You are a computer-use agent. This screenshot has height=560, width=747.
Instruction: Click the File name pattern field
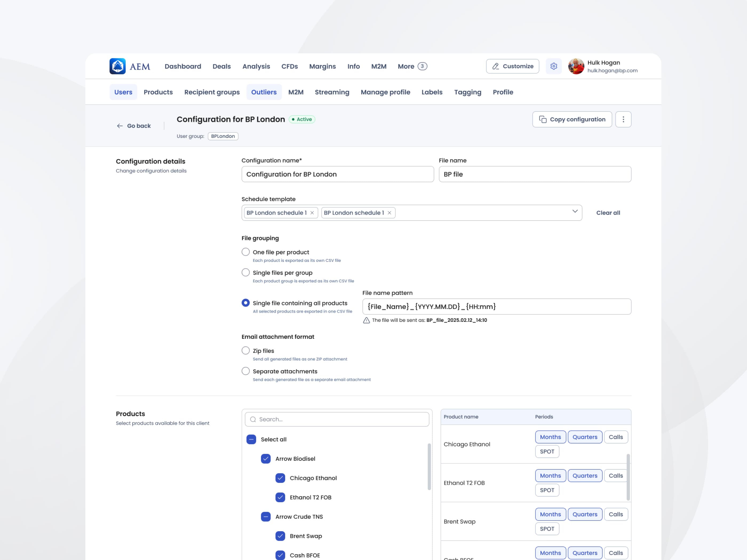pos(497,306)
